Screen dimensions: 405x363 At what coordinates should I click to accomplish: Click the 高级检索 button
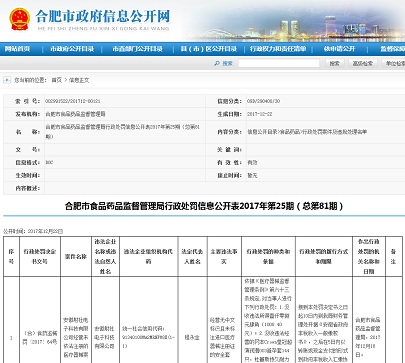tap(363, 63)
